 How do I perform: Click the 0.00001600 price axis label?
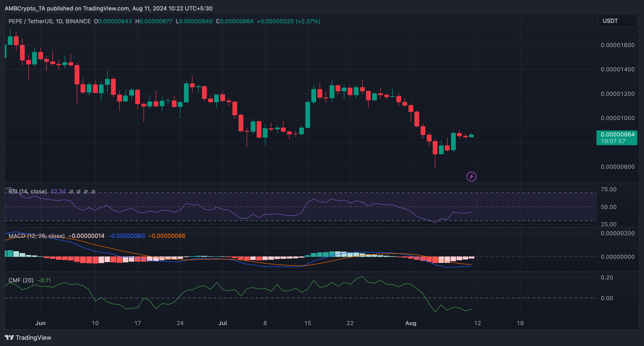tap(617, 45)
